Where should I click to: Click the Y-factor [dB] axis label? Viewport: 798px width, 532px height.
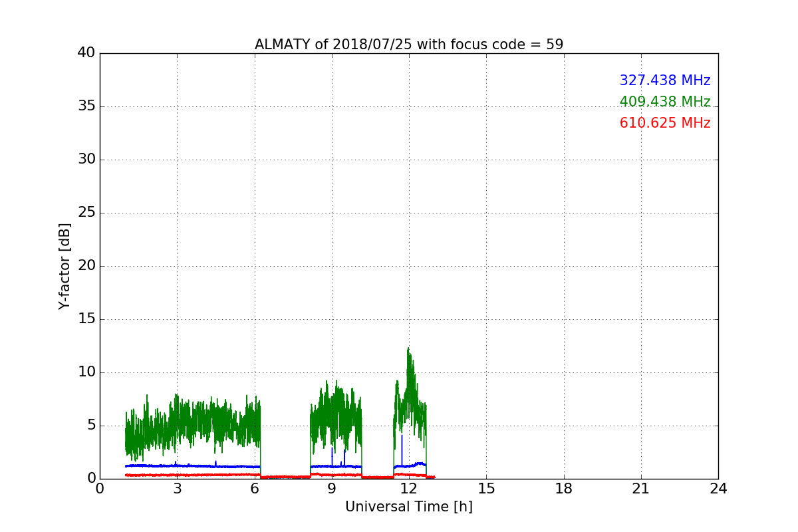pyautogui.click(x=65, y=266)
